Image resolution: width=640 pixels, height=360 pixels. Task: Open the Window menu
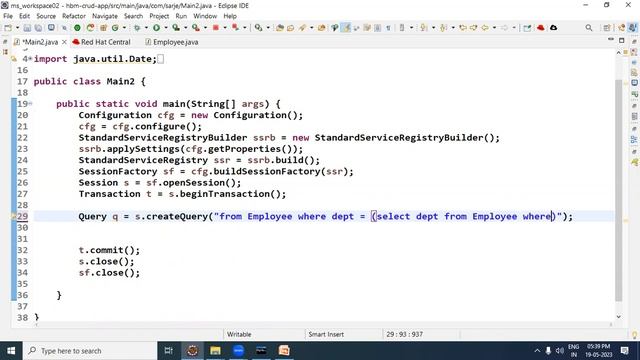(x=205, y=16)
